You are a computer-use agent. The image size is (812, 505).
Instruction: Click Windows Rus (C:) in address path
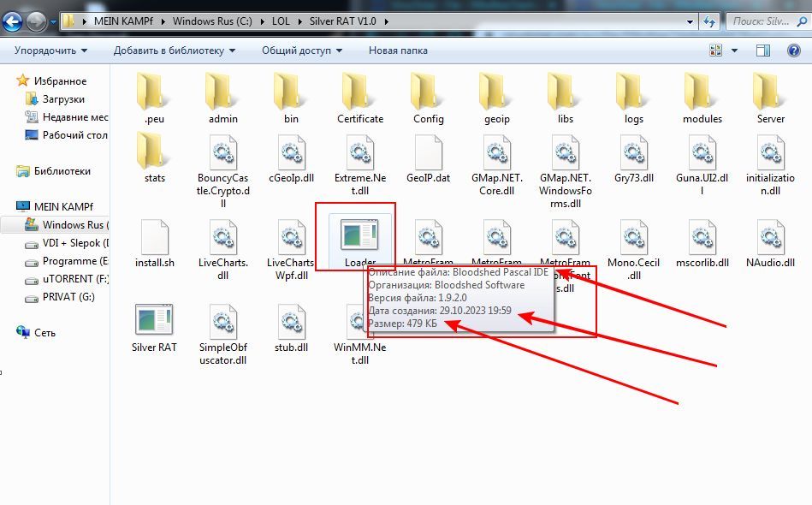tap(212, 21)
